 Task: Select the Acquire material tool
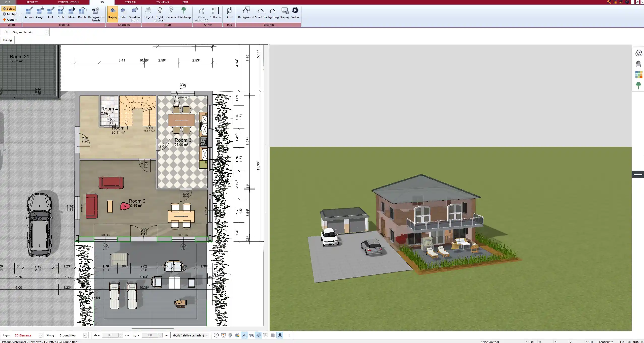tap(29, 13)
